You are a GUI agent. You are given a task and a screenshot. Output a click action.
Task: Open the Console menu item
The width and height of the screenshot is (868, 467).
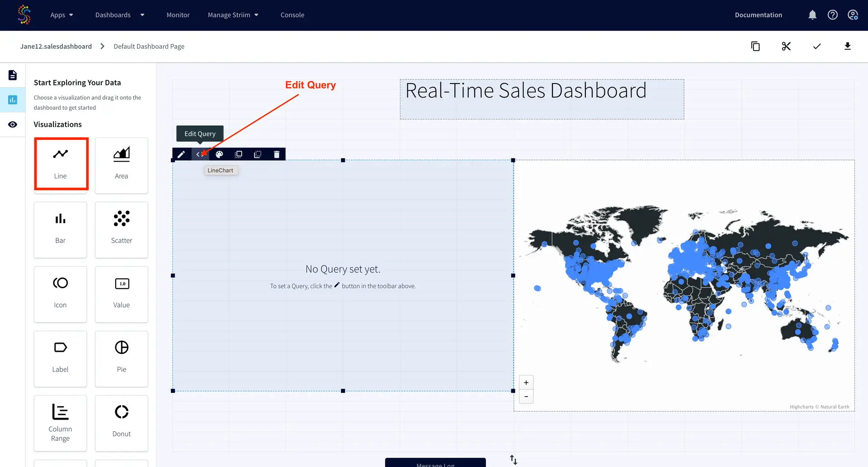click(x=292, y=15)
